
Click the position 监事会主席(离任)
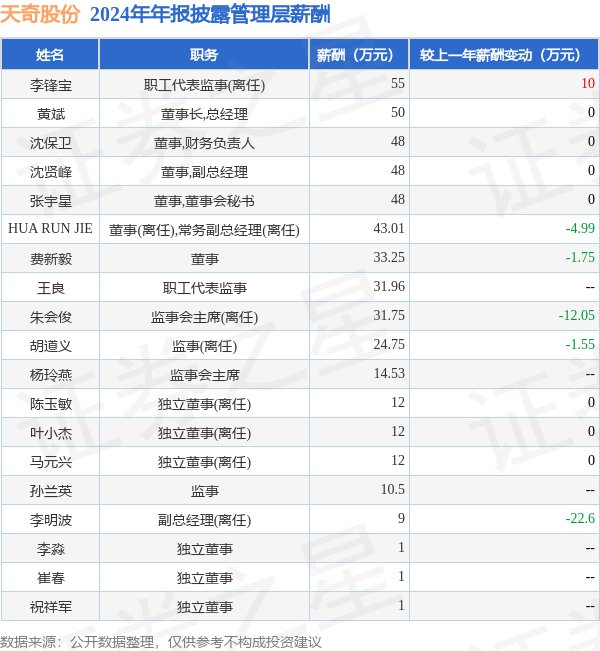point(204,317)
